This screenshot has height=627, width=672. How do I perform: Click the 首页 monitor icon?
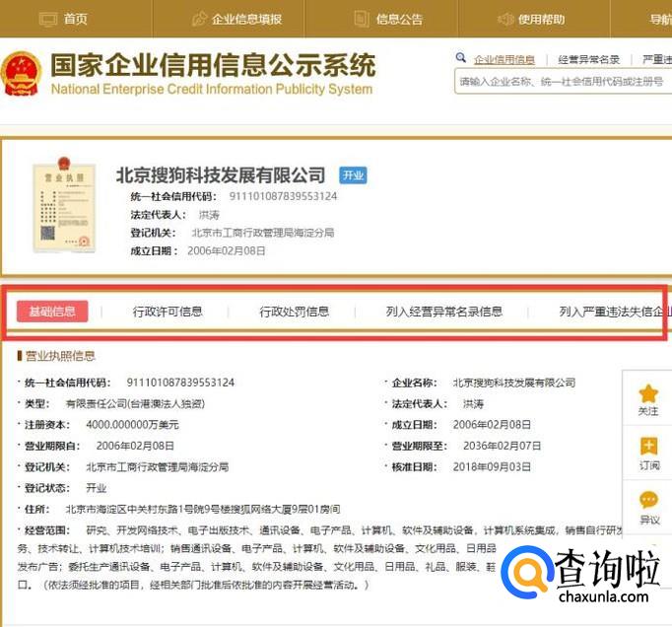(x=48, y=20)
